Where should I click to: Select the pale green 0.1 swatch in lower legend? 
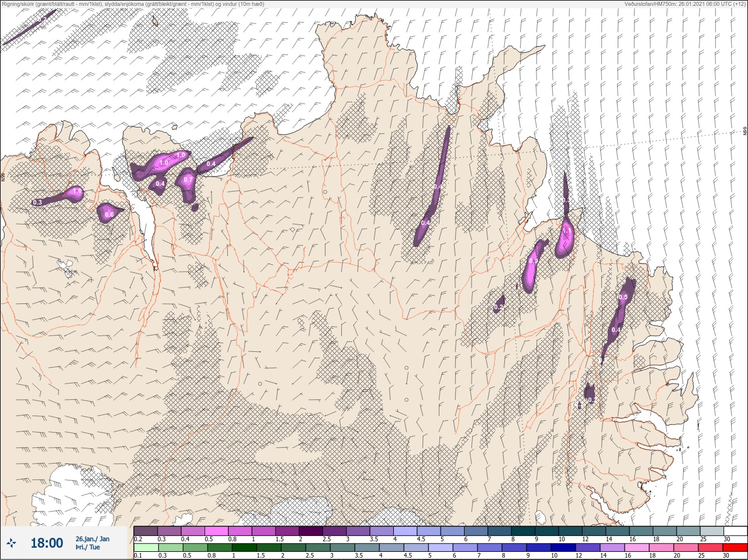[146, 547]
